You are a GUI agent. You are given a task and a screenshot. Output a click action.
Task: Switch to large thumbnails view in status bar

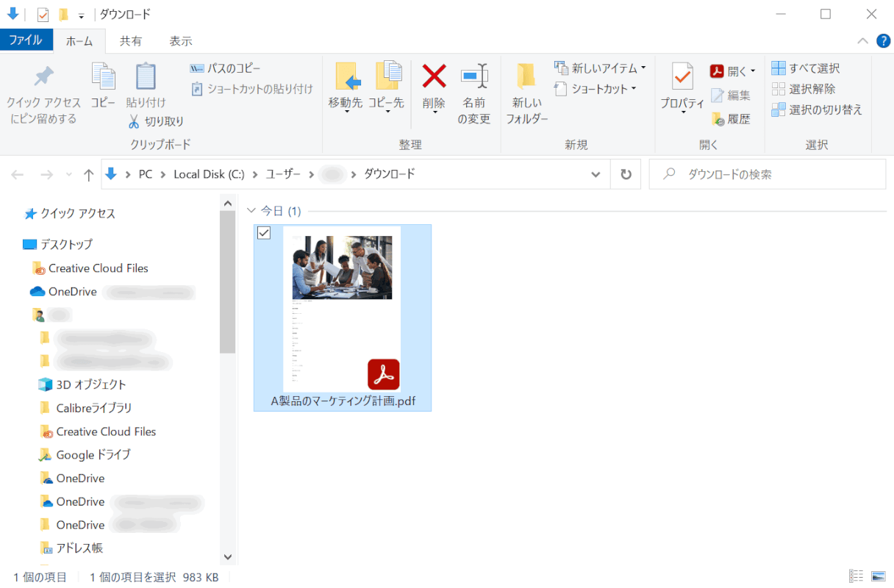tap(878, 576)
